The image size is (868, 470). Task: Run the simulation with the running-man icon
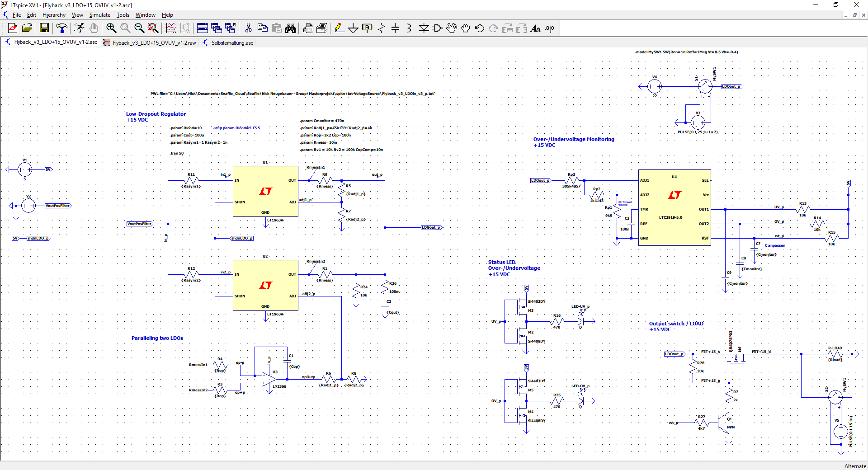pos(79,28)
